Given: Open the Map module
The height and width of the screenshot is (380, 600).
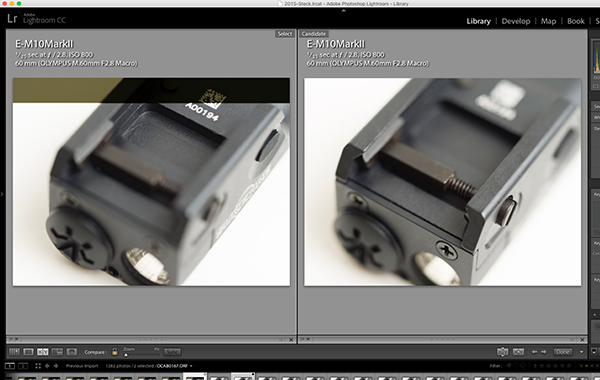Looking at the screenshot, I should tap(548, 21).
